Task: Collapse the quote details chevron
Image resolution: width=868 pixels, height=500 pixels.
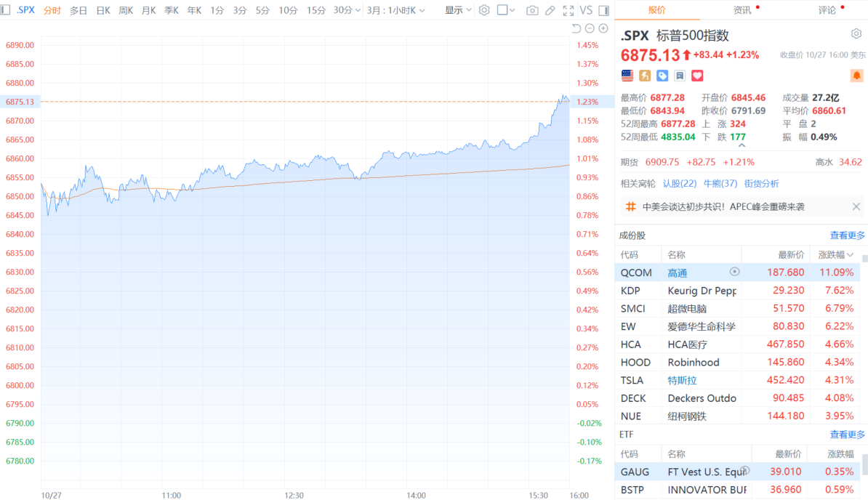Action: (x=742, y=146)
